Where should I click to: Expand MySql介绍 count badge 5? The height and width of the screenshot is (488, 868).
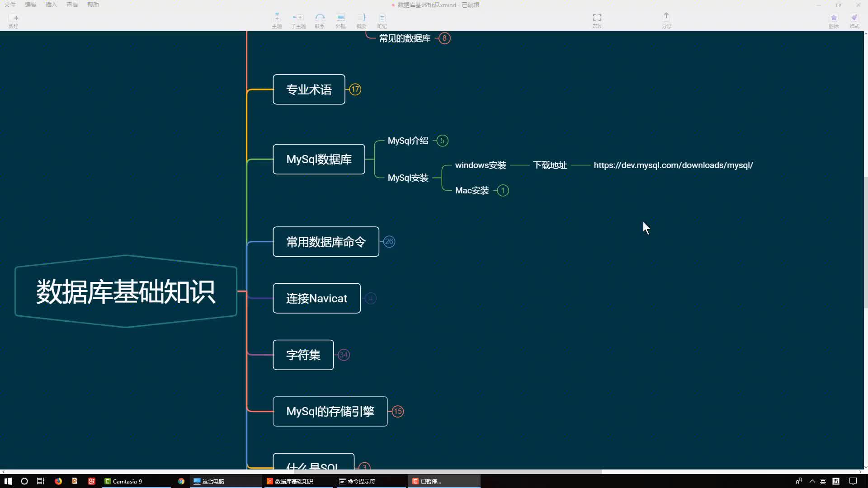pyautogui.click(x=442, y=141)
